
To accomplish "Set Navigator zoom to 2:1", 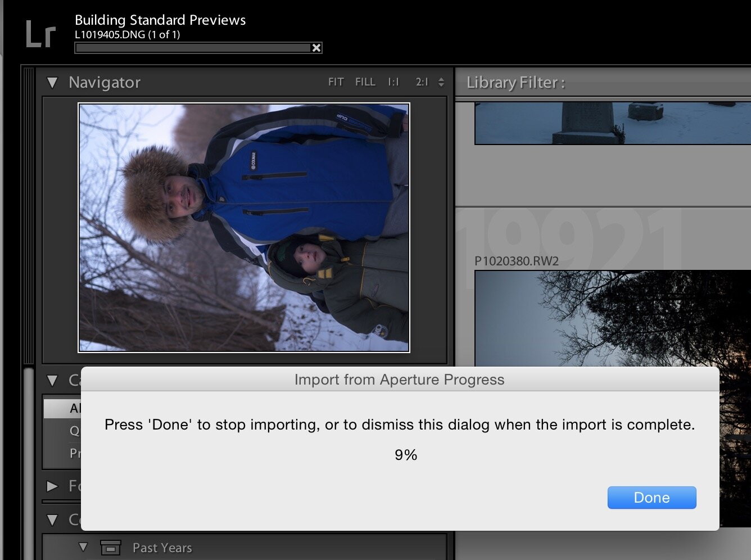I will coord(422,82).
